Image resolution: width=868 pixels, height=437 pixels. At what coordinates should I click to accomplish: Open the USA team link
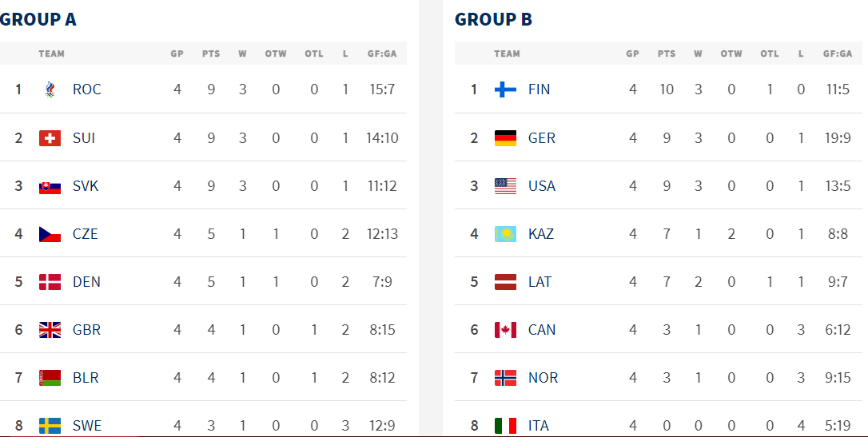tap(542, 186)
